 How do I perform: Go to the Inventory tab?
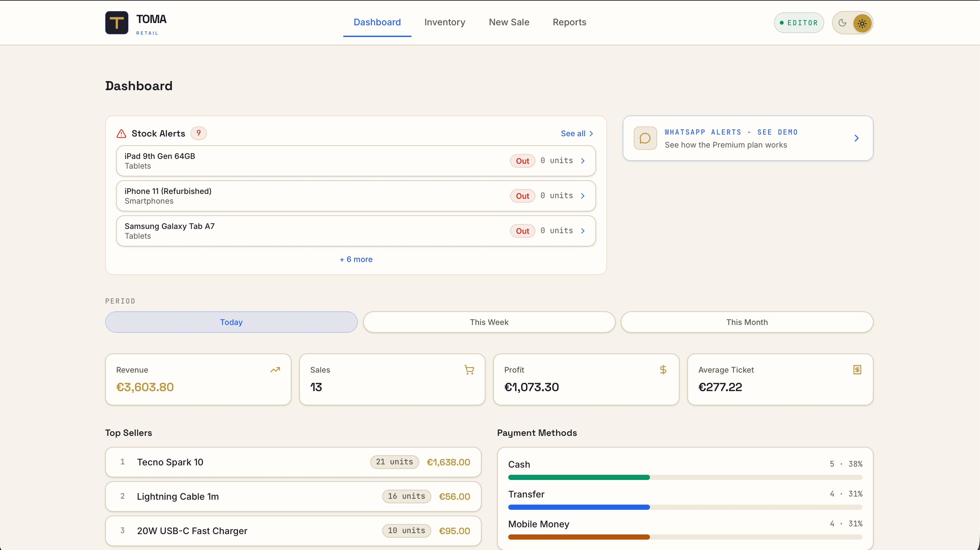click(445, 22)
